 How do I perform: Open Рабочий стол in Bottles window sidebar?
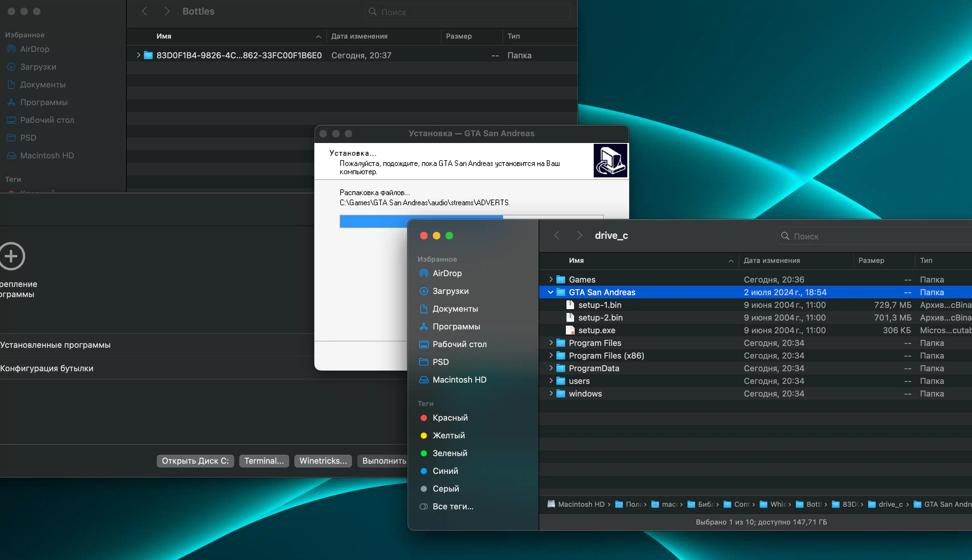click(x=41, y=120)
